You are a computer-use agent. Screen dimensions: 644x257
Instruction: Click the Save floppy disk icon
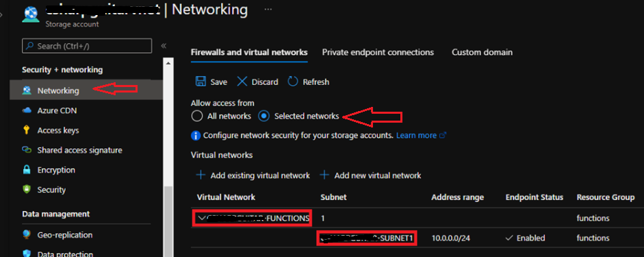pyautogui.click(x=201, y=82)
